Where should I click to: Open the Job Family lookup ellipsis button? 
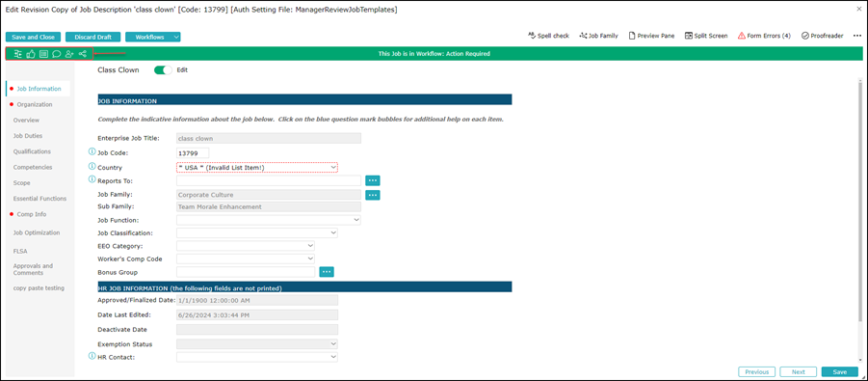(x=373, y=195)
